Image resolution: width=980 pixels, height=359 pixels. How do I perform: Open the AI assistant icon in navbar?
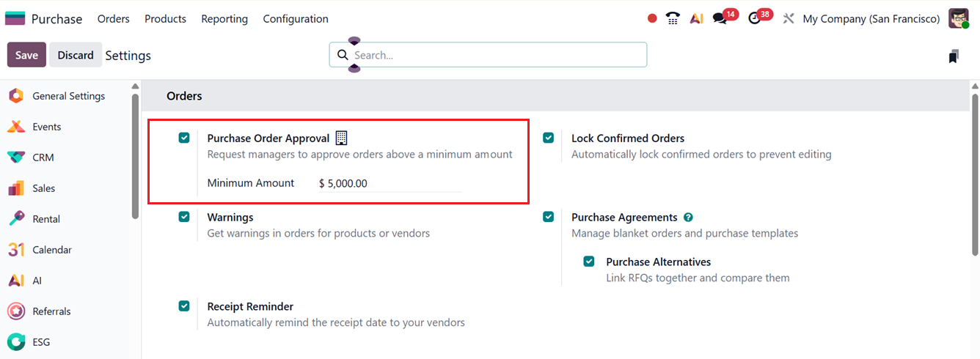pyautogui.click(x=697, y=19)
